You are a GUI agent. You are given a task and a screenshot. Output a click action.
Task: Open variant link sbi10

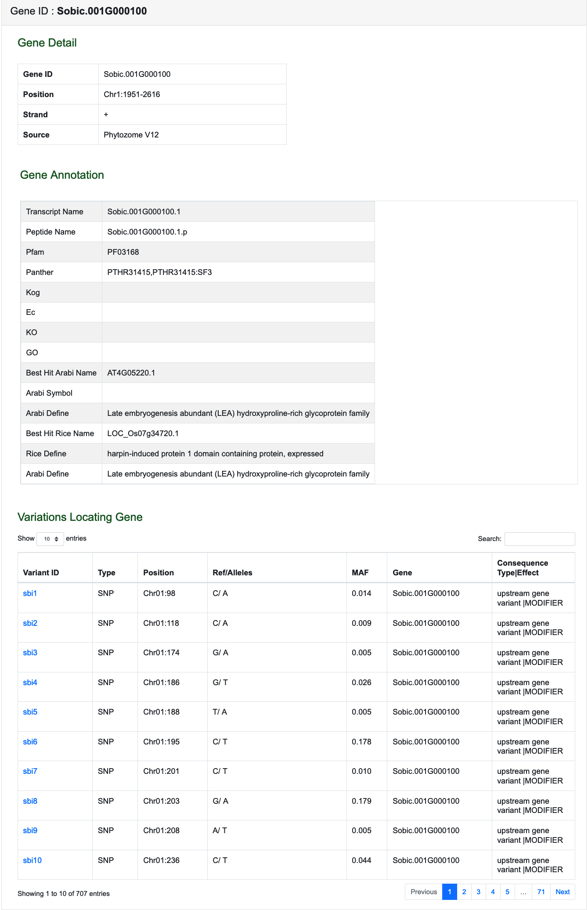[x=32, y=860]
